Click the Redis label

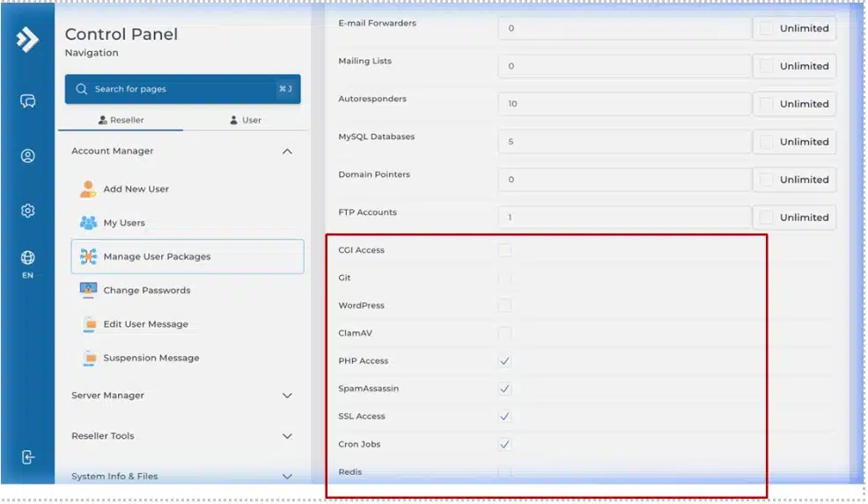[x=349, y=472]
